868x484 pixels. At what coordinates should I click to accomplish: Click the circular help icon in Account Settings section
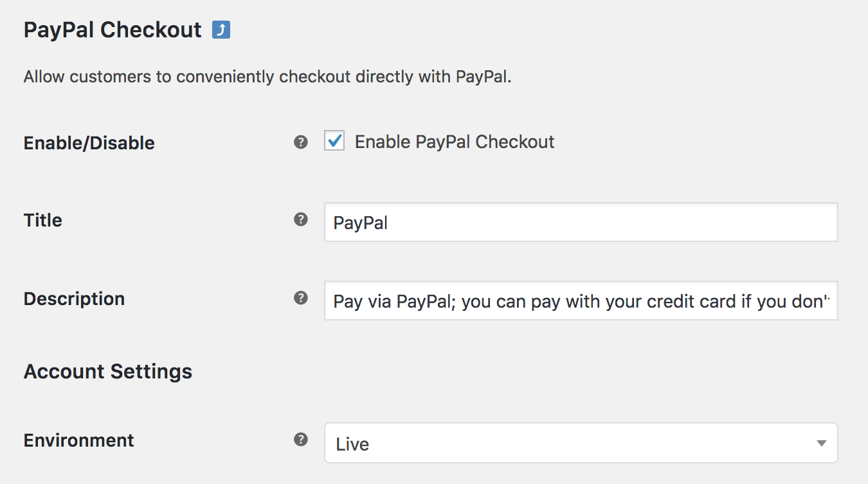(x=300, y=439)
